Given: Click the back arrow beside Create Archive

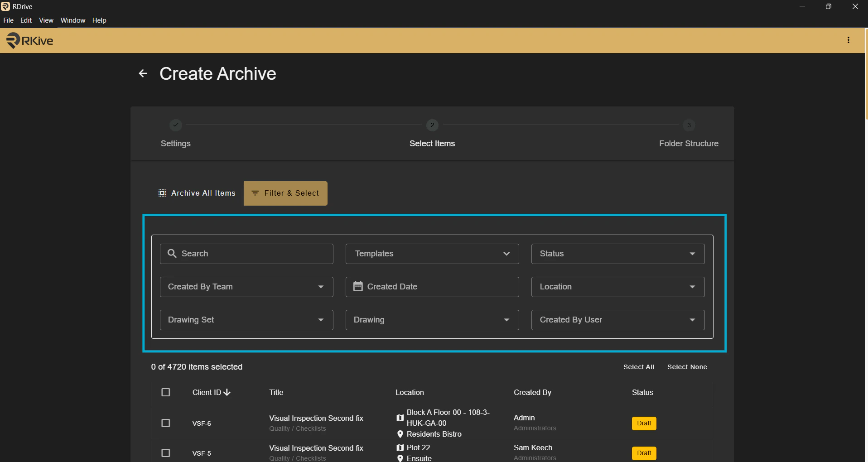Looking at the screenshot, I should [x=143, y=73].
